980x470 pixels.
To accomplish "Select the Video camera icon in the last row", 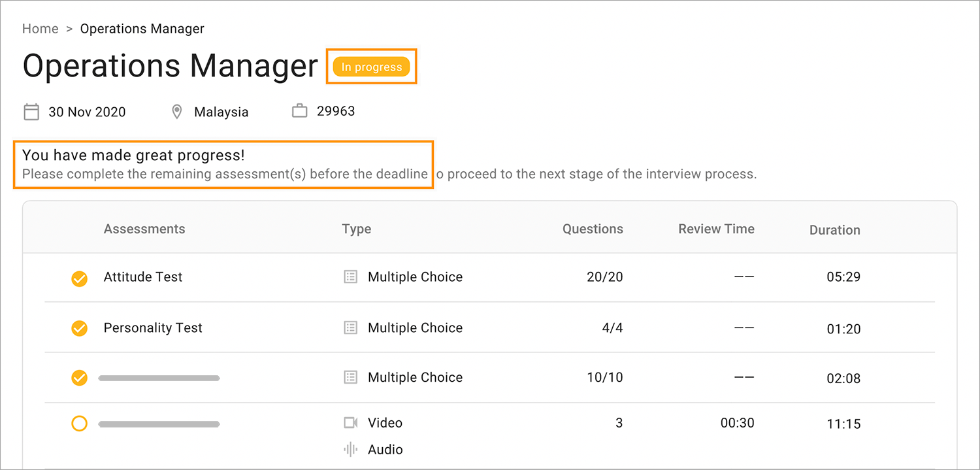I will 350,422.
